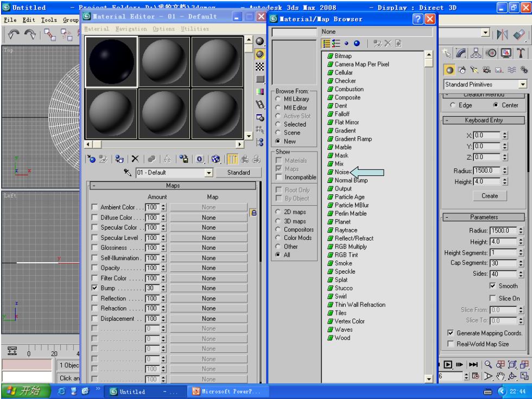Click Zoom magnifier viewport control
The image size is (532, 399).
coord(488,364)
